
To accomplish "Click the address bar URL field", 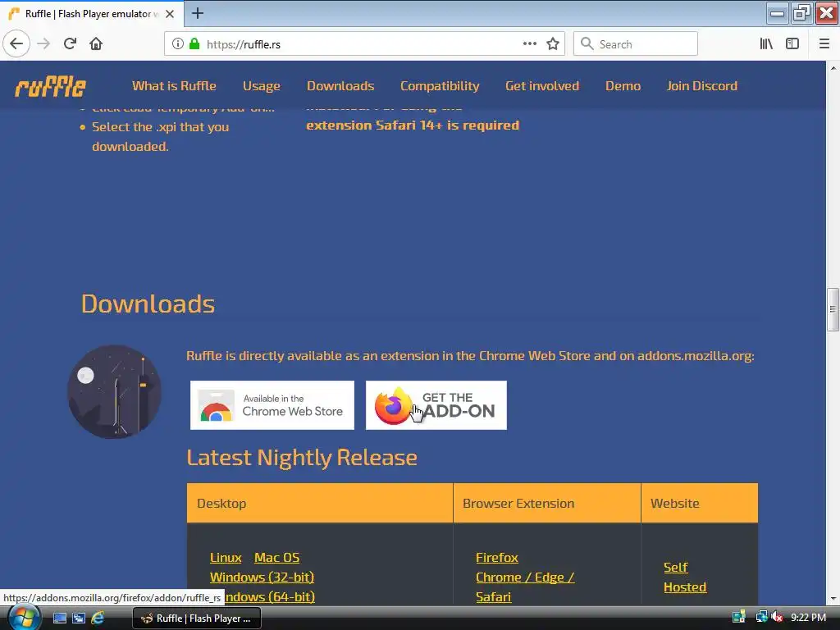I will 364,44.
